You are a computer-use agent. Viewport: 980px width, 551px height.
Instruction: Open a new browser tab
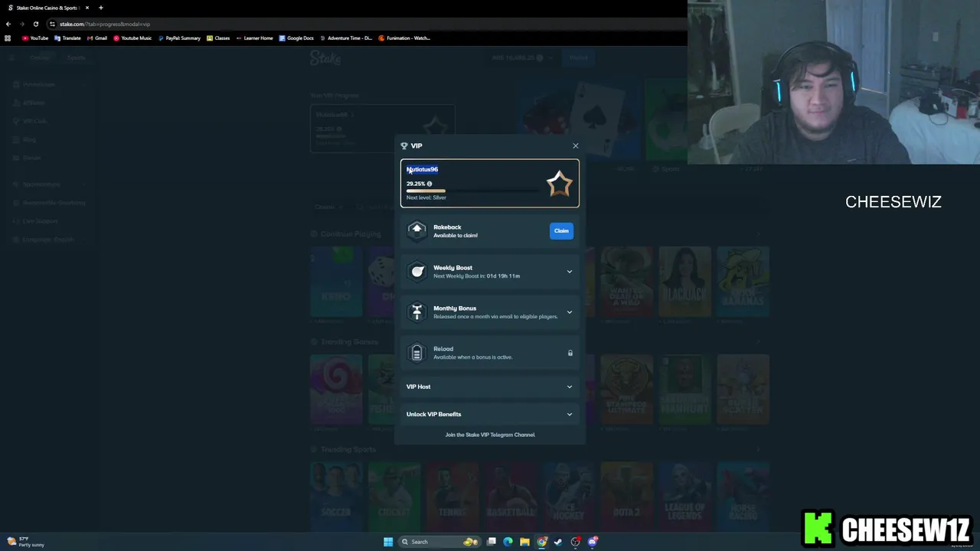coord(100,8)
